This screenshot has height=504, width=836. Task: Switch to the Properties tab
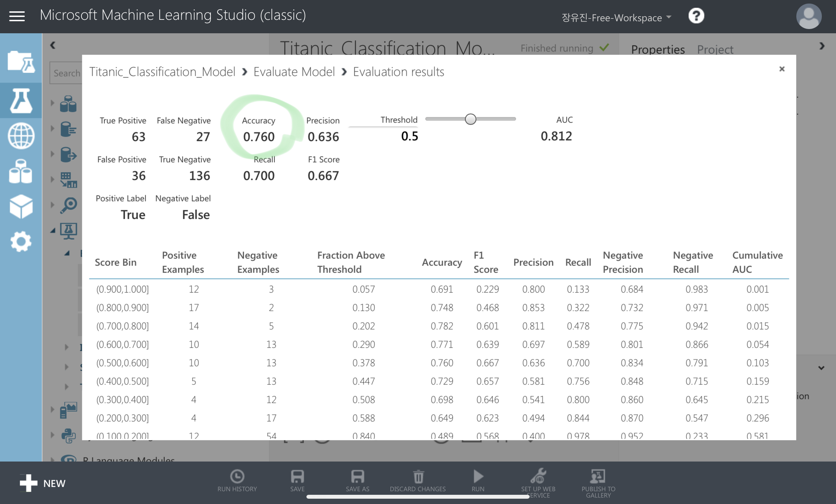tap(658, 49)
